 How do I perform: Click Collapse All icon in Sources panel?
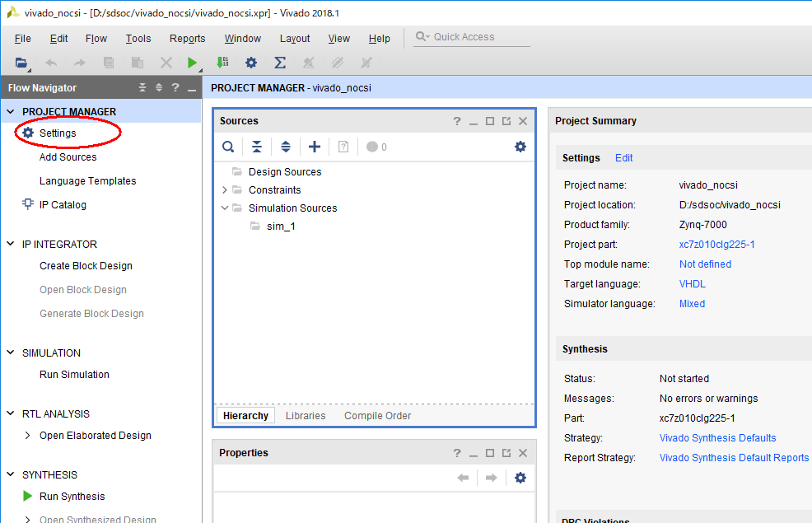[x=257, y=147]
